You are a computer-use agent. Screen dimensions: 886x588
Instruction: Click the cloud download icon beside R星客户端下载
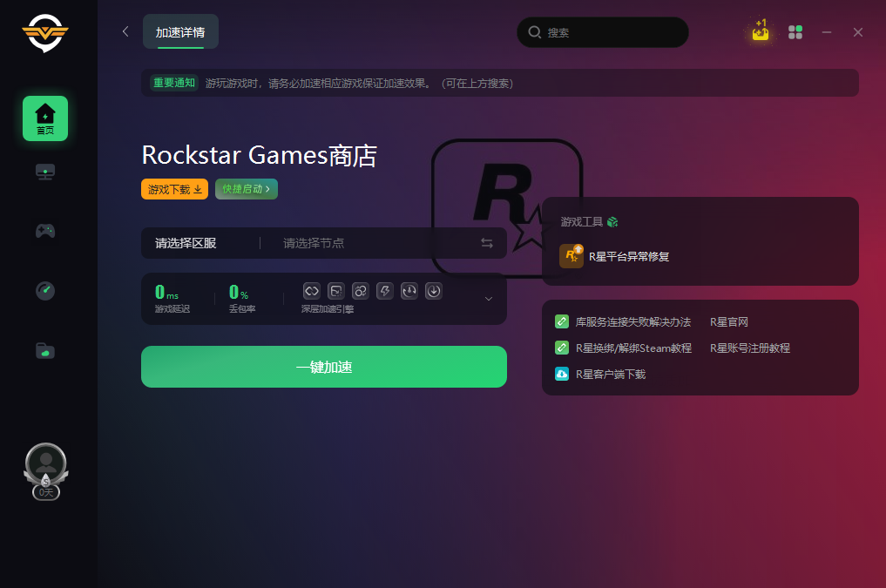pos(562,374)
